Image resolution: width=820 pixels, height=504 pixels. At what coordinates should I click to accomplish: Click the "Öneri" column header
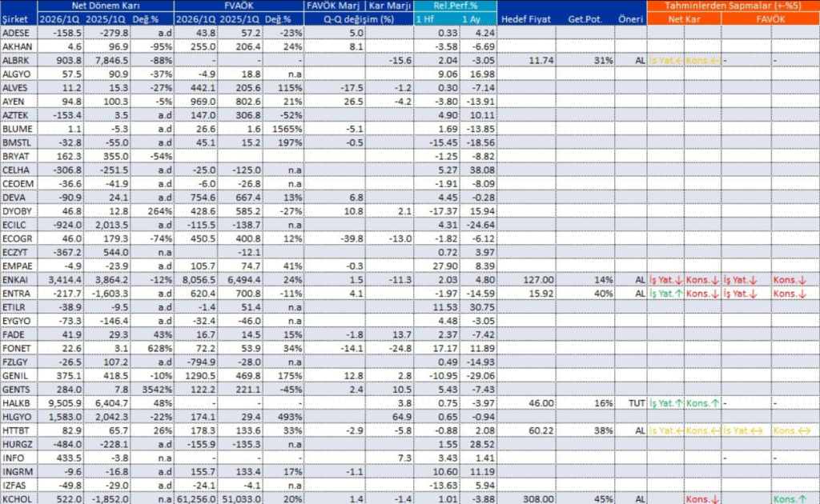pyautogui.click(x=630, y=19)
